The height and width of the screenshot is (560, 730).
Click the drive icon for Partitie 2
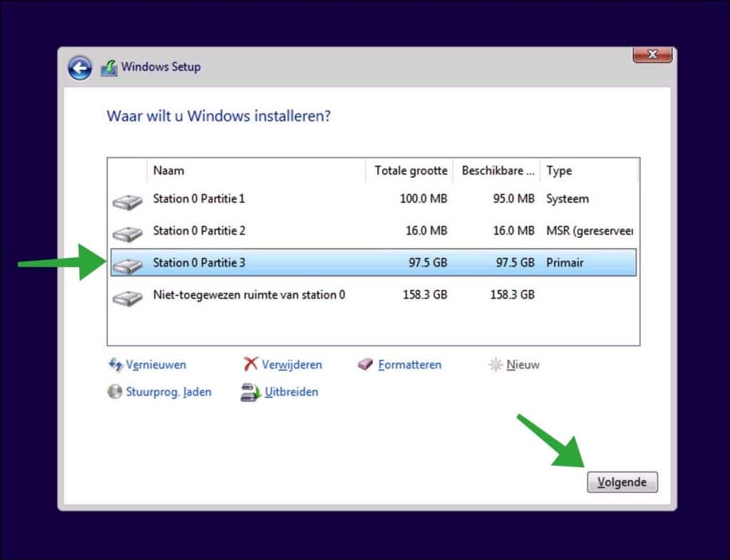[x=127, y=234]
